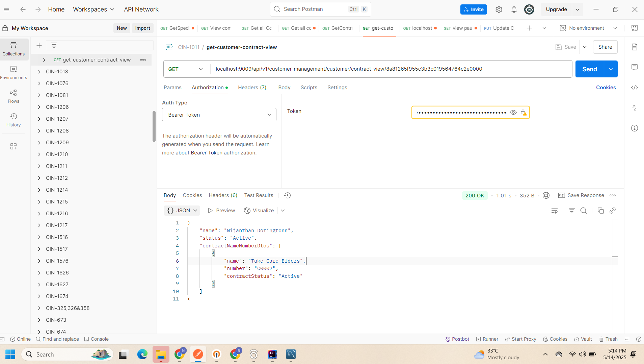
Task: Open the Flows sidebar panel
Action: pos(14,96)
